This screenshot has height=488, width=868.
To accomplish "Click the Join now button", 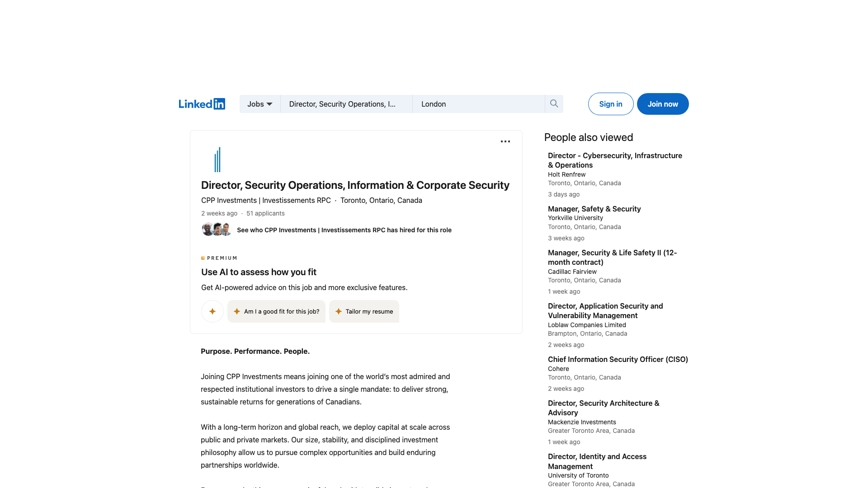I will click(x=663, y=104).
